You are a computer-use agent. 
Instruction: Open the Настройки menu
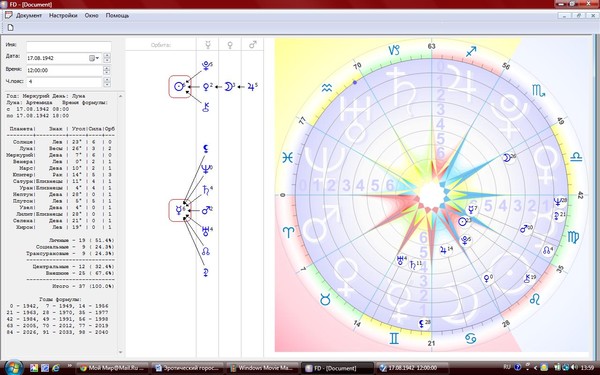pos(63,16)
